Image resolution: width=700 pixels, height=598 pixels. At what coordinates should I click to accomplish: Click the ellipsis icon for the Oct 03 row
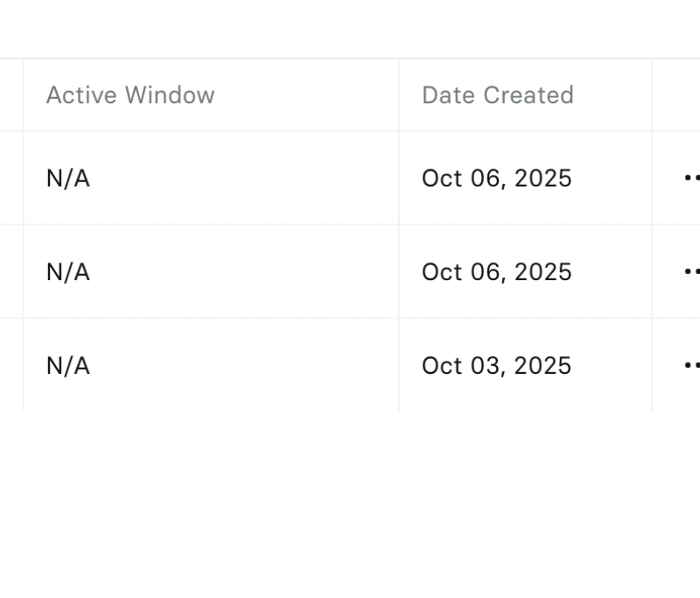tap(691, 365)
